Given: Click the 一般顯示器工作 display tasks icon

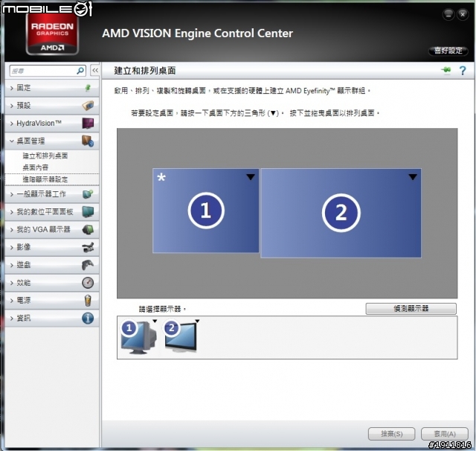Looking at the screenshot, I should coord(88,194).
